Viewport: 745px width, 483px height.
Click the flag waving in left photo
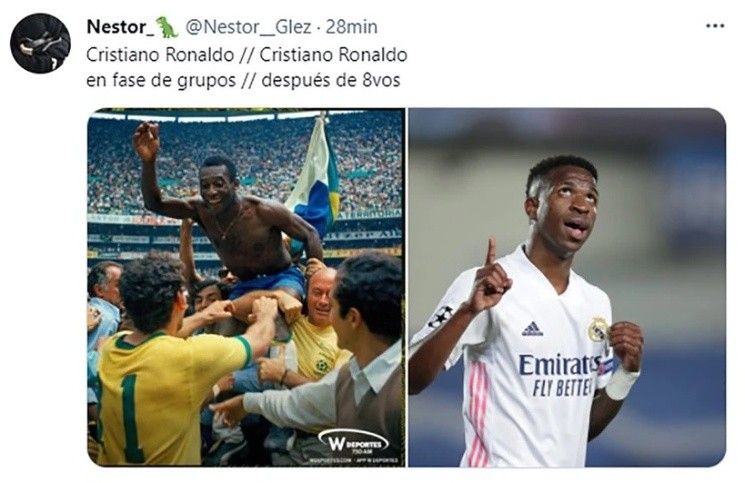315,178
